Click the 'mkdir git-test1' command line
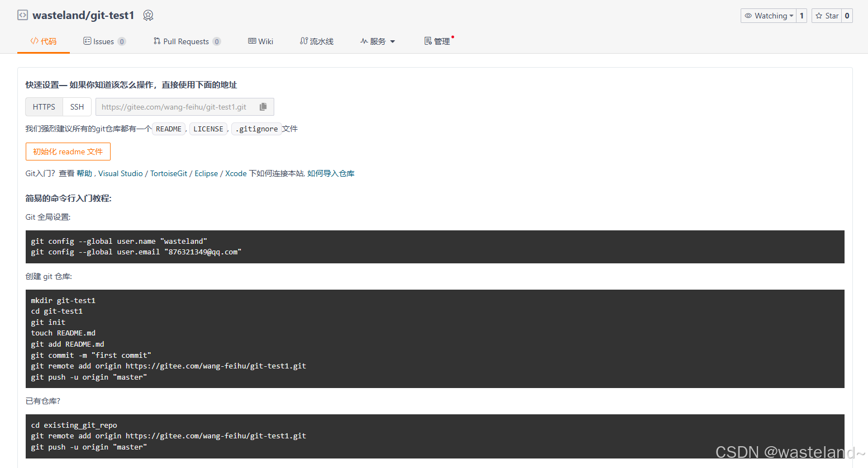868x468 pixels. click(x=63, y=300)
